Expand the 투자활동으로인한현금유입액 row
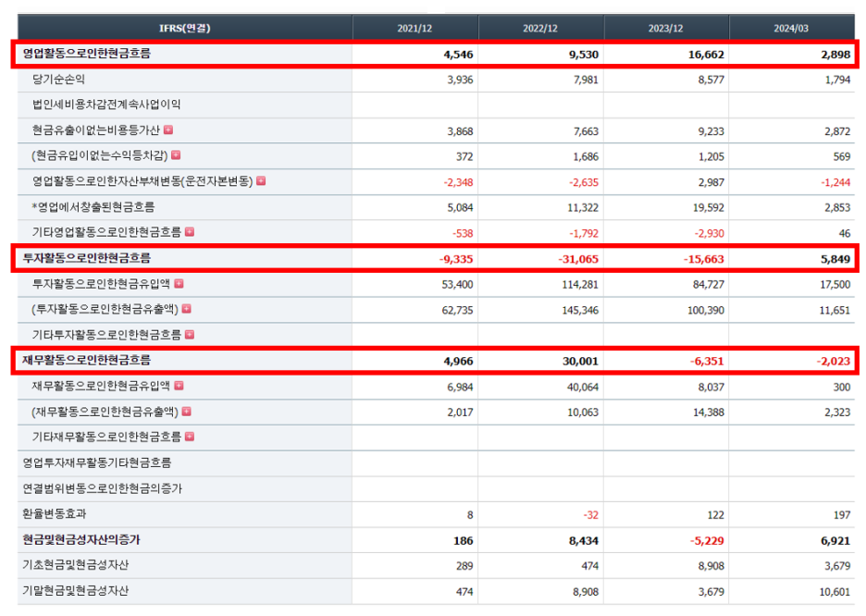This screenshot has height=616, width=866. click(x=179, y=283)
